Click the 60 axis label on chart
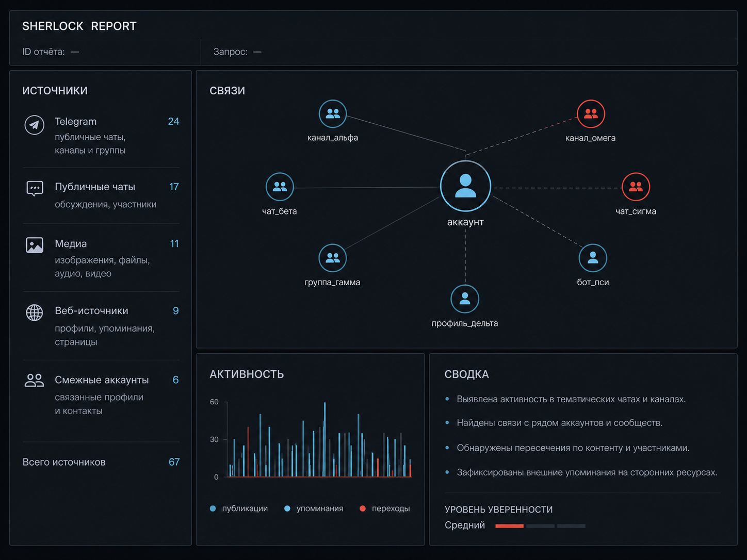Screen dimensions: 747x560 point(214,402)
